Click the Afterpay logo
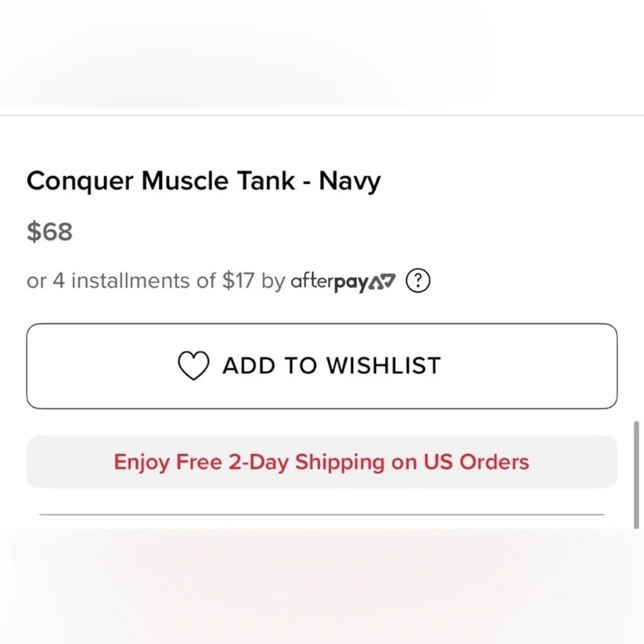 click(x=343, y=282)
